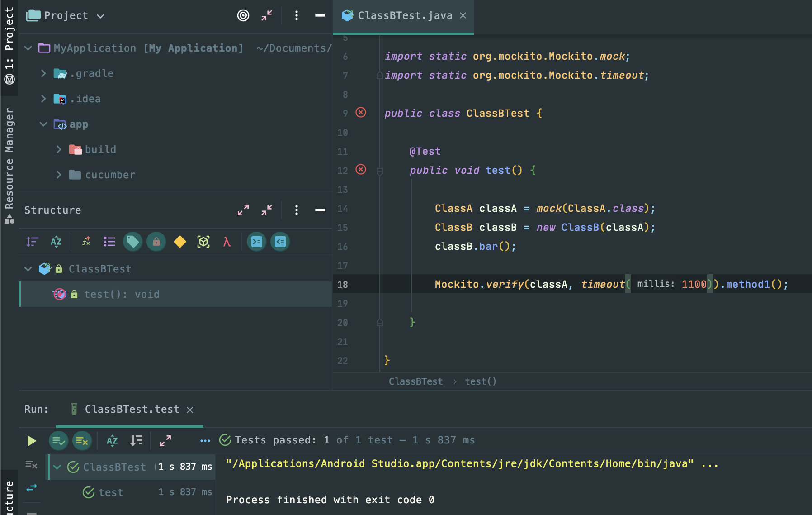Image resolution: width=812 pixels, height=515 pixels.
Task: Select ClassBTest in Structure tree
Action: click(100, 269)
